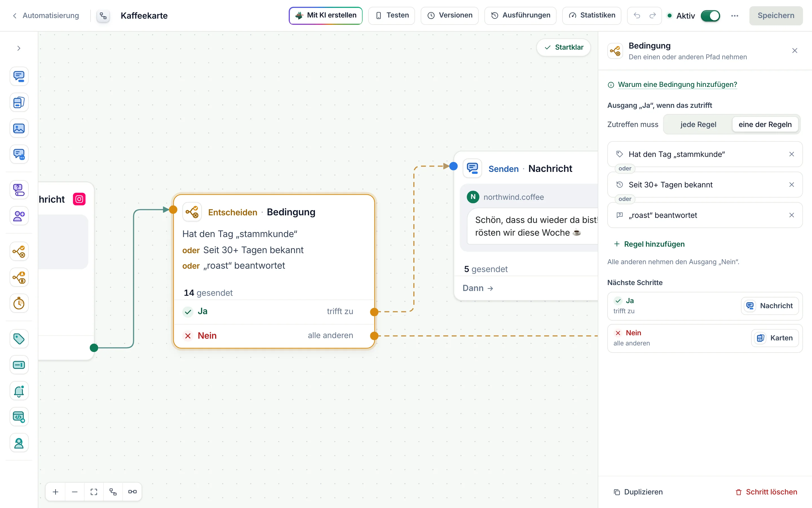Undo the last change

(x=637, y=16)
